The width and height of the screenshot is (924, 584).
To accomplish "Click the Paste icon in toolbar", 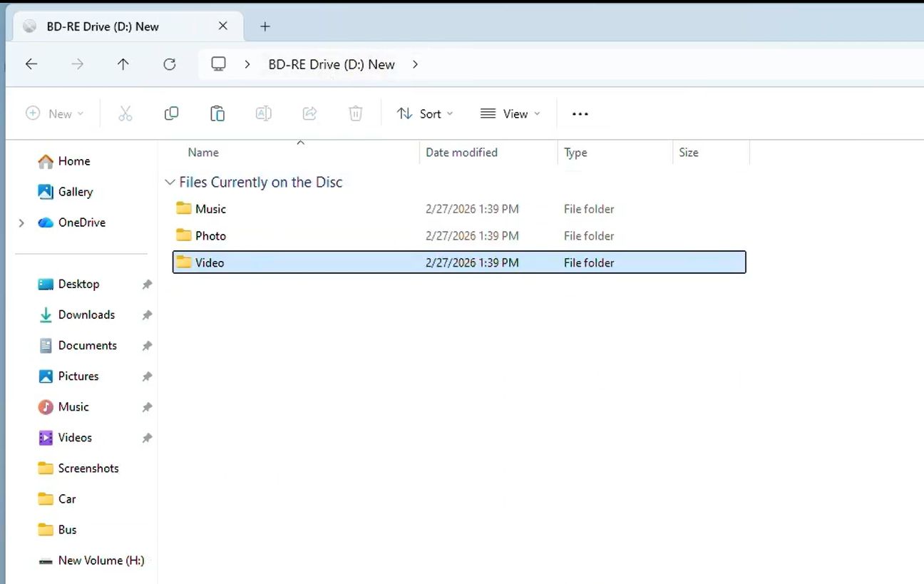I will coord(217,113).
